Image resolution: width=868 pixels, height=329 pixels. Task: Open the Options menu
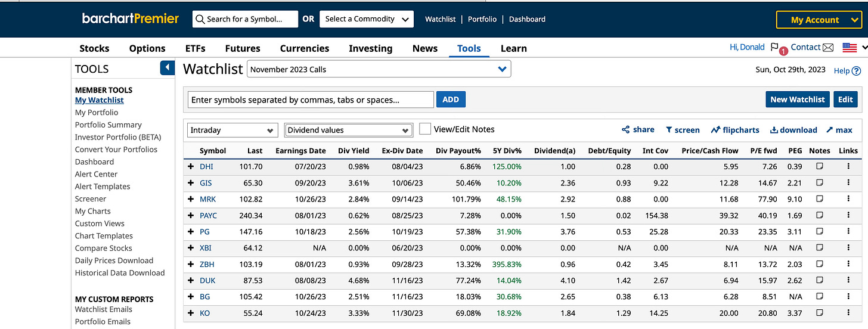click(x=147, y=48)
